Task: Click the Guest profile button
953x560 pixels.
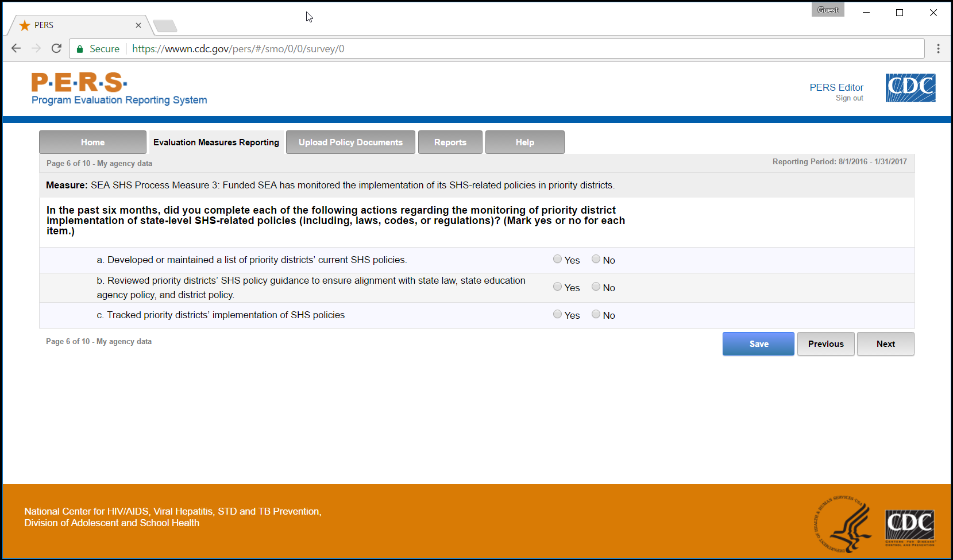Action: (828, 10)
